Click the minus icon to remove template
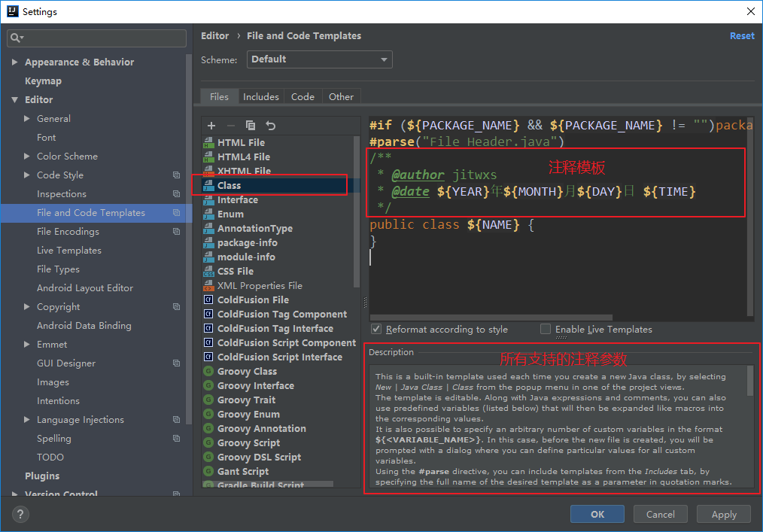The width and height of the screenshot is (763, 532). [x=231, y=126]
